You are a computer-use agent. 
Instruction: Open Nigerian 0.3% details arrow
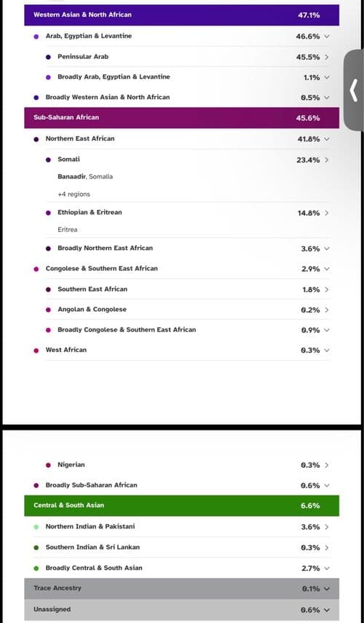pos(327,465)
